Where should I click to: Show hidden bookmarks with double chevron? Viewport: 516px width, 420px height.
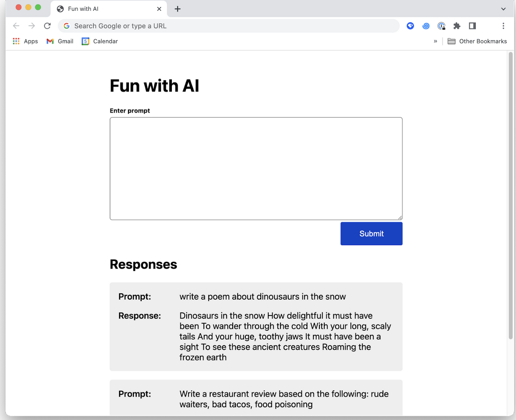435,41
